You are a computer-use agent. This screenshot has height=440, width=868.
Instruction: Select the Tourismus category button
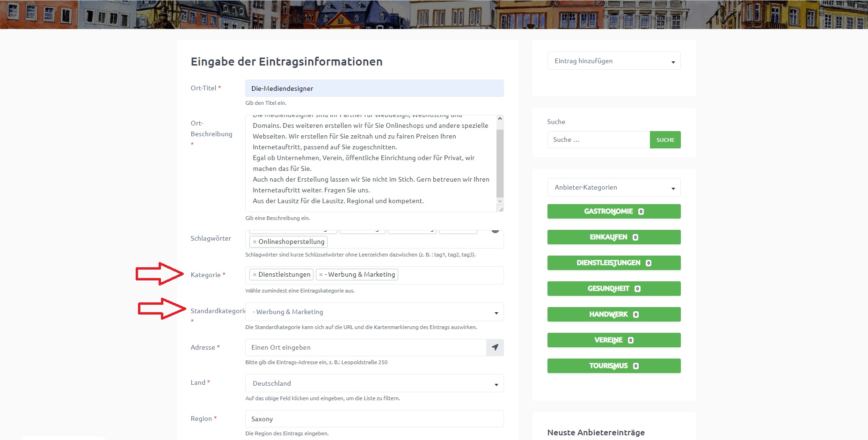pyautogui.click(x=613, y=366)
